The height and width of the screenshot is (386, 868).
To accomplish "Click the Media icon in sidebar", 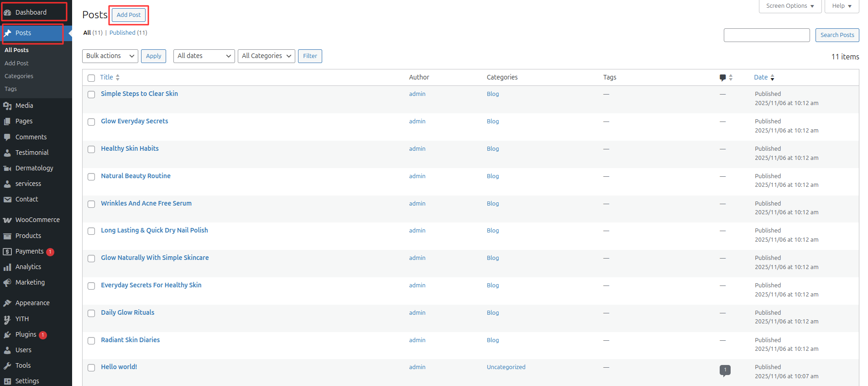I will pyautogui.click(x=7, y=106).
